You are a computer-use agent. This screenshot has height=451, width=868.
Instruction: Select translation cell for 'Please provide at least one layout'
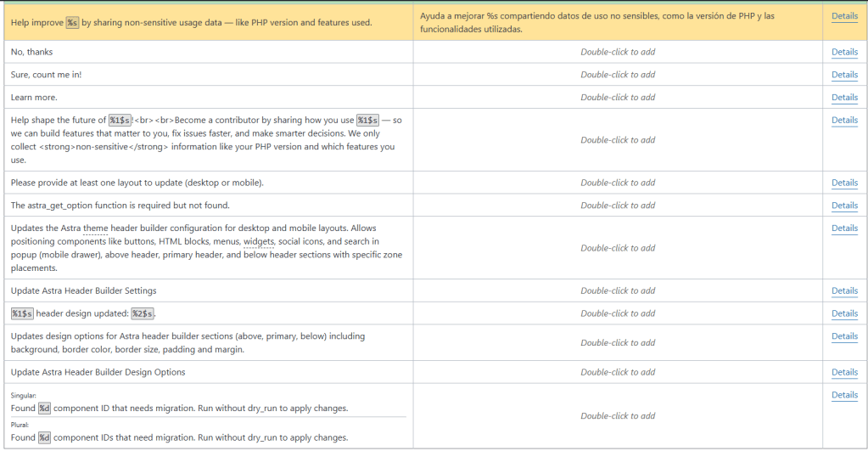pyautogui.click(x=617, y=183)
